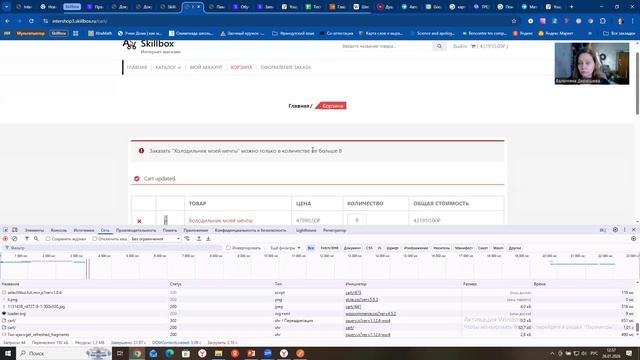Toggle device toolbar icon in DevTools
Screen dimensions: 640x360
pos(15,230)
